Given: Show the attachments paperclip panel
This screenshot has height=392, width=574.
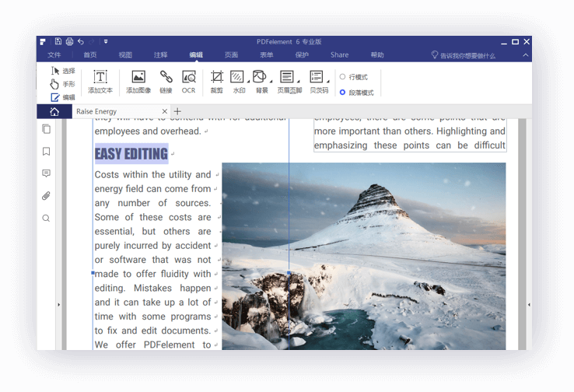Looking at the screenshot, I should pyautogui.click(x=46, y=196).
